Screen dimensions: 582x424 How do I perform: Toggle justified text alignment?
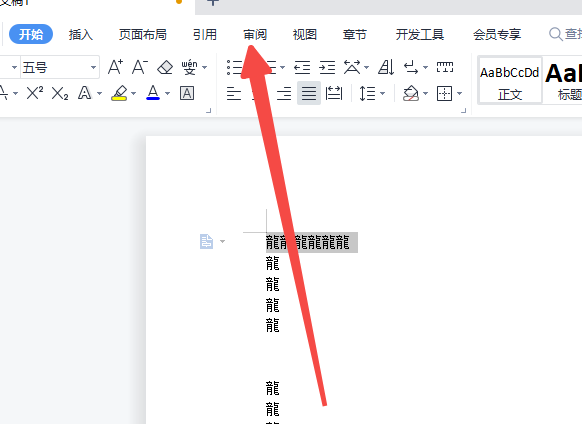(309, 93)
